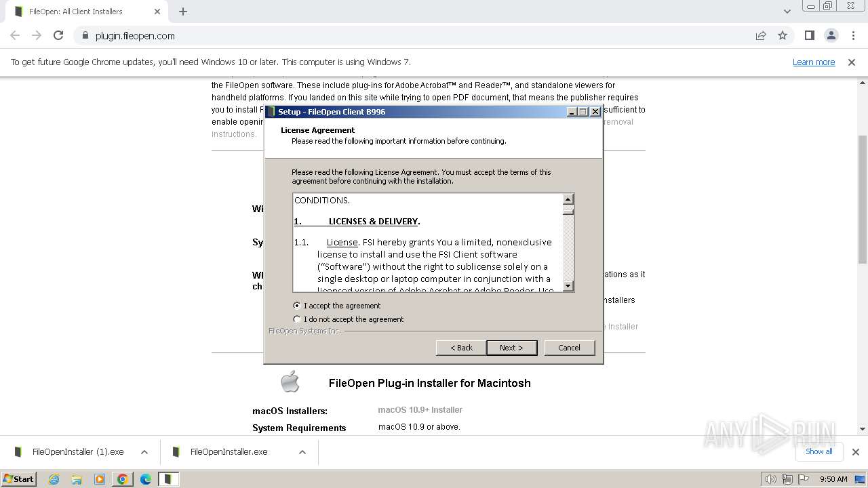Click 'Show all' downloads button
868x488 pixels.
click(818, 451)
